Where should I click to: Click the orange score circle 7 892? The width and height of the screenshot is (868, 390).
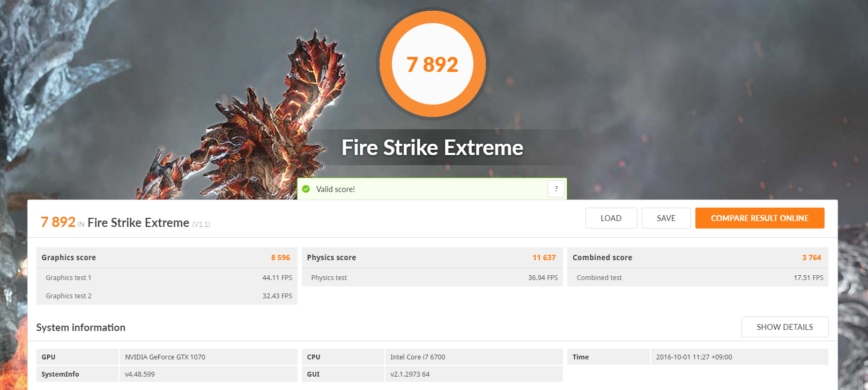pos(433,64)
